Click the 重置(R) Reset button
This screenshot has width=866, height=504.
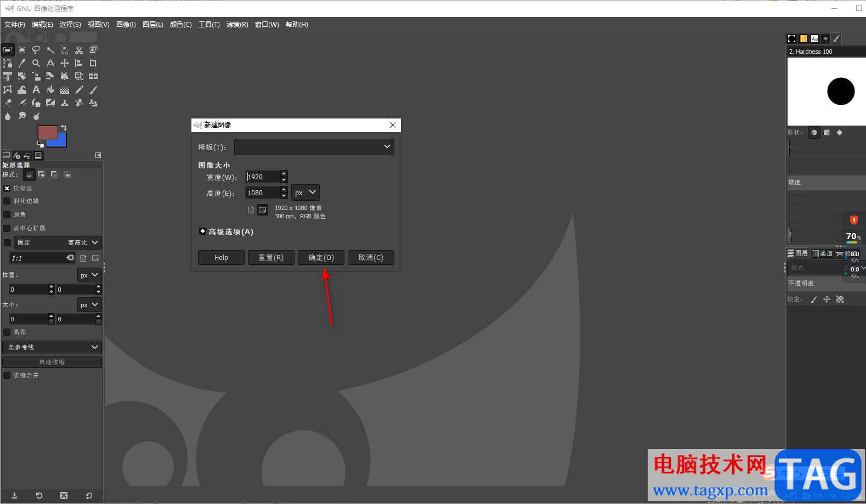271,258
